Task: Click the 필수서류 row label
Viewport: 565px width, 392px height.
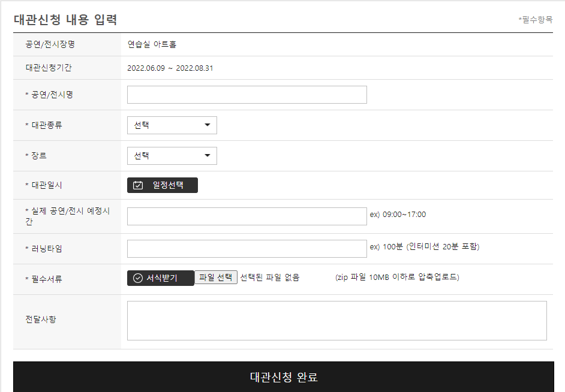Action: pyautogui.click(x=44, y=279)
